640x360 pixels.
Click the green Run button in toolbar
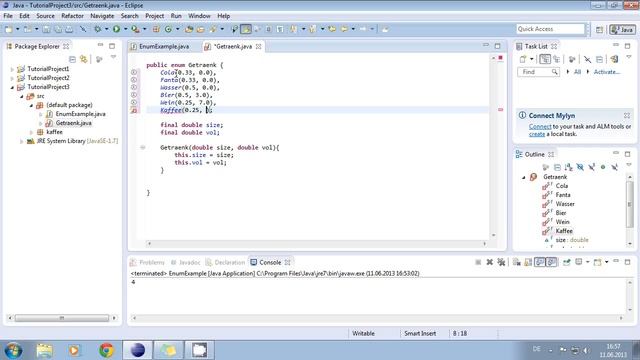click(x=116, y=29)
